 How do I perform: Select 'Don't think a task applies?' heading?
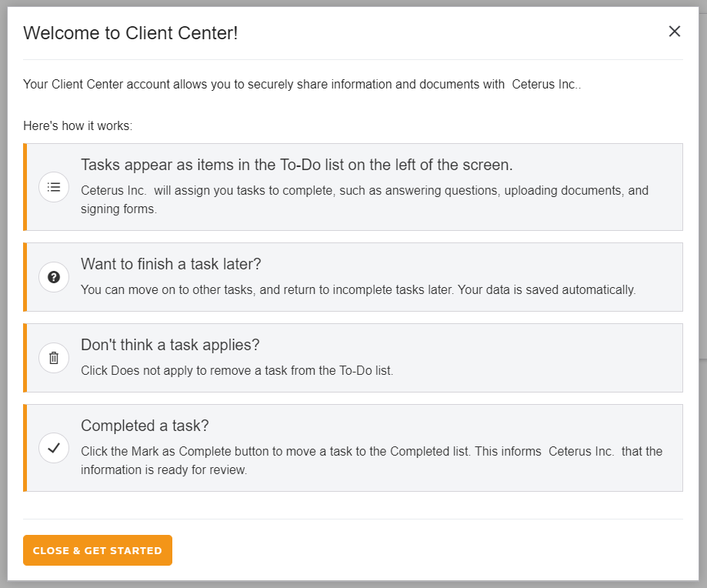[170, 345]
